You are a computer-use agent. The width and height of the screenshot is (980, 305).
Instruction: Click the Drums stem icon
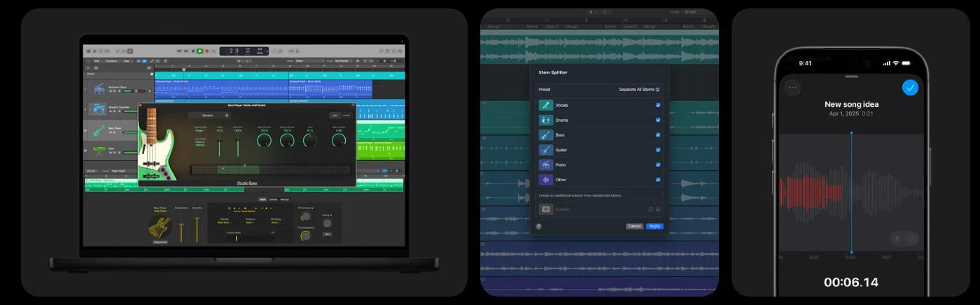[546, 120]
